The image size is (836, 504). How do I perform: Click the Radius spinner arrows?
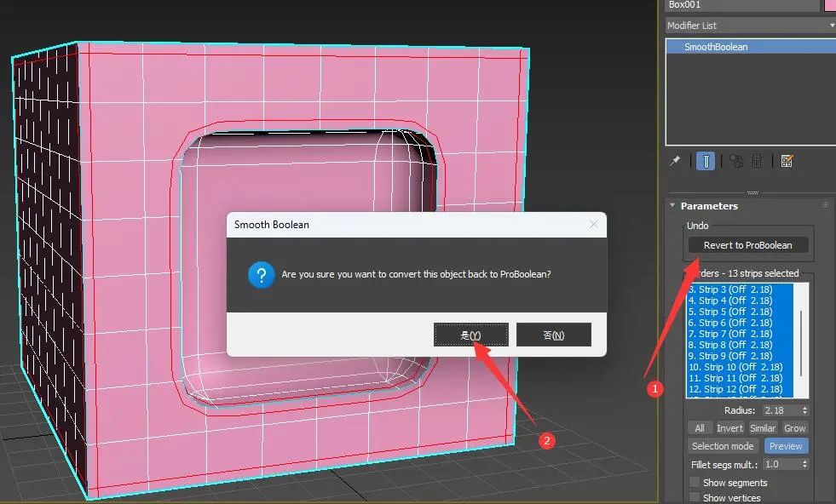pos(805,410)
